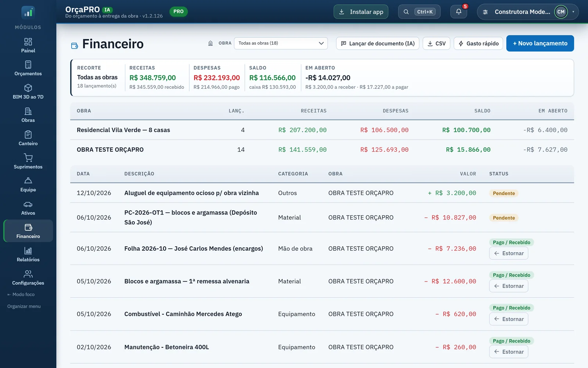Click the EM ABERTO total -R$ 14.027,00
The width and height of the screenshot is (588, 368).
click(328, 78)
